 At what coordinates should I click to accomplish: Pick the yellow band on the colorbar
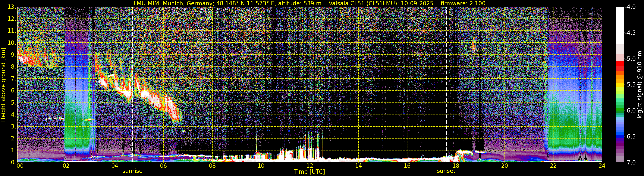coord(620,85)
